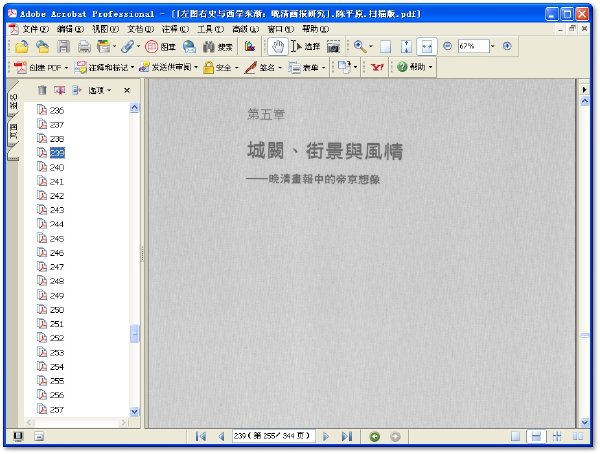Image resolution: width=600 pixels, height=454 pixels.
Task: Expand the zoom percentage dropdown arrow
Action: coord(492,46)
